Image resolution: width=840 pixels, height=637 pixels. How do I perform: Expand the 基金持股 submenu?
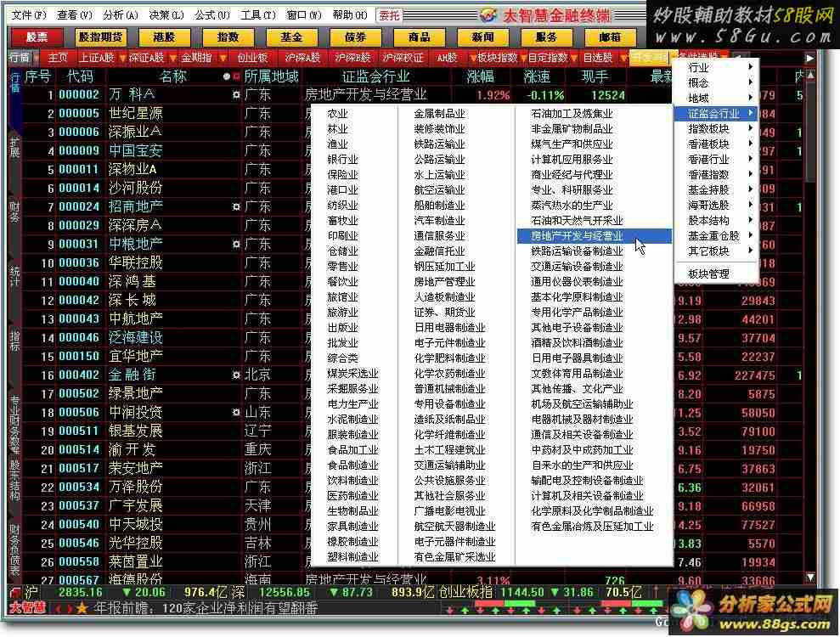pos(716,189)
